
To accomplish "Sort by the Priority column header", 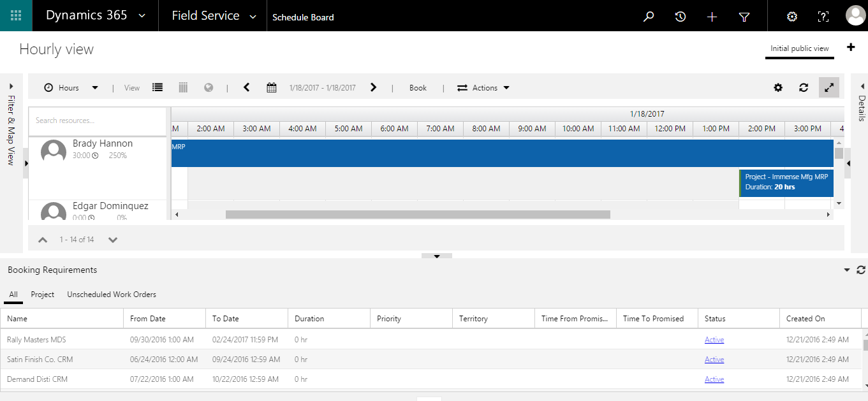I will pyautogui.click(x=411, y=318).
